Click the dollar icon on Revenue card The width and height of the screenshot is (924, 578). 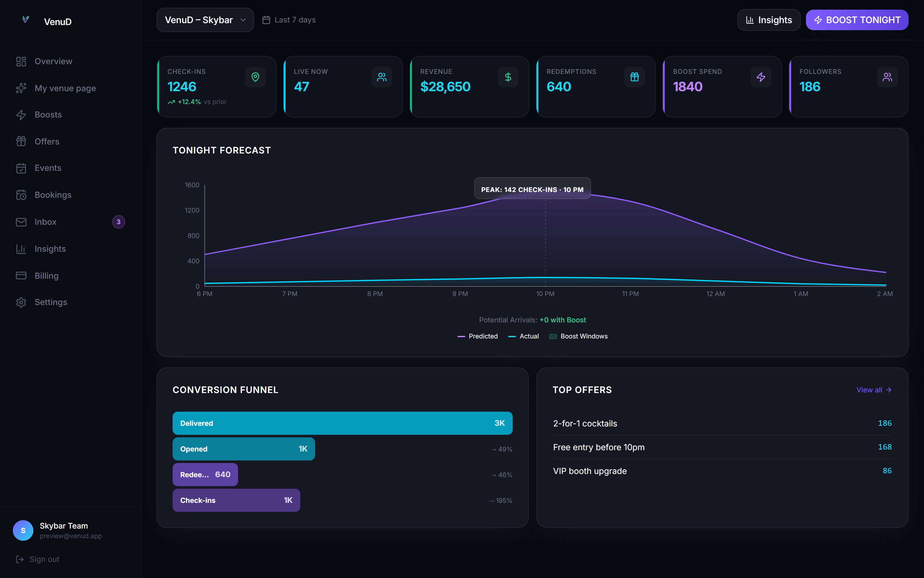click(x=508, y=77)
